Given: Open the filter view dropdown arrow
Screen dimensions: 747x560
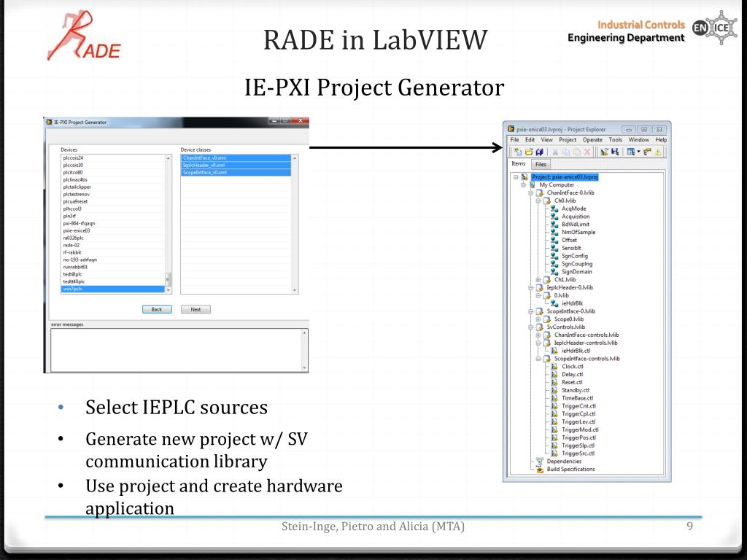Looking at the screenshot, I should 638,152.
